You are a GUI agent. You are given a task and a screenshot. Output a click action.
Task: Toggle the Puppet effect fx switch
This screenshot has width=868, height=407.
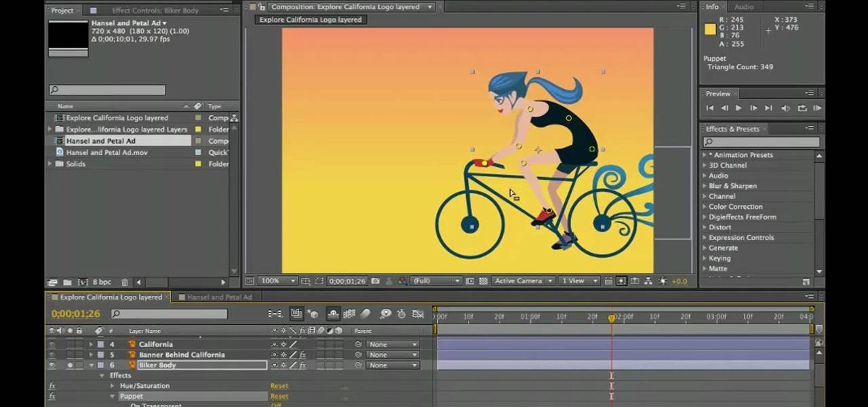pyautogui.click(x=52, y=396)
